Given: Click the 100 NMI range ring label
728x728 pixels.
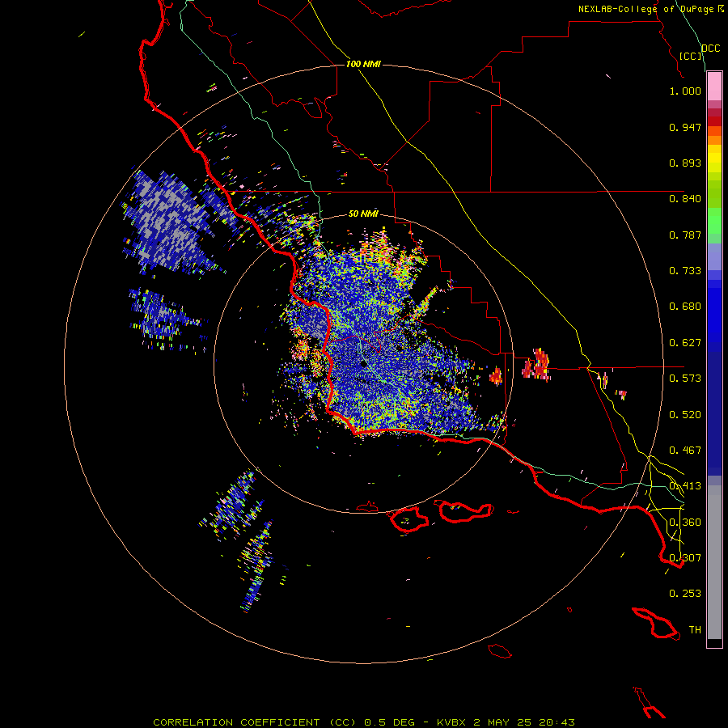Looking at the screenshot, I should point(363,64).
